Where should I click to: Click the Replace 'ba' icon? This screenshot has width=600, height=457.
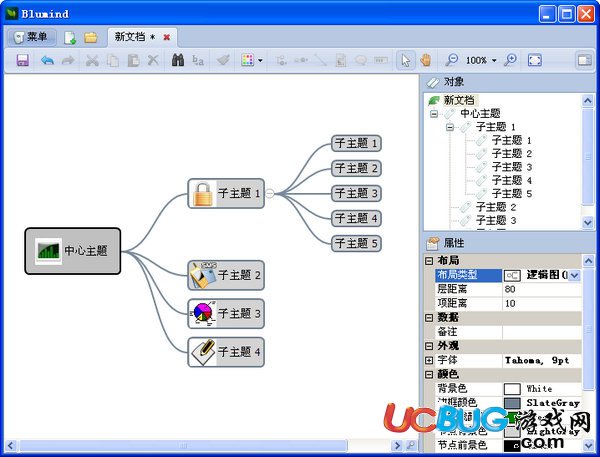pyautogui.click(x=198, y=60)
